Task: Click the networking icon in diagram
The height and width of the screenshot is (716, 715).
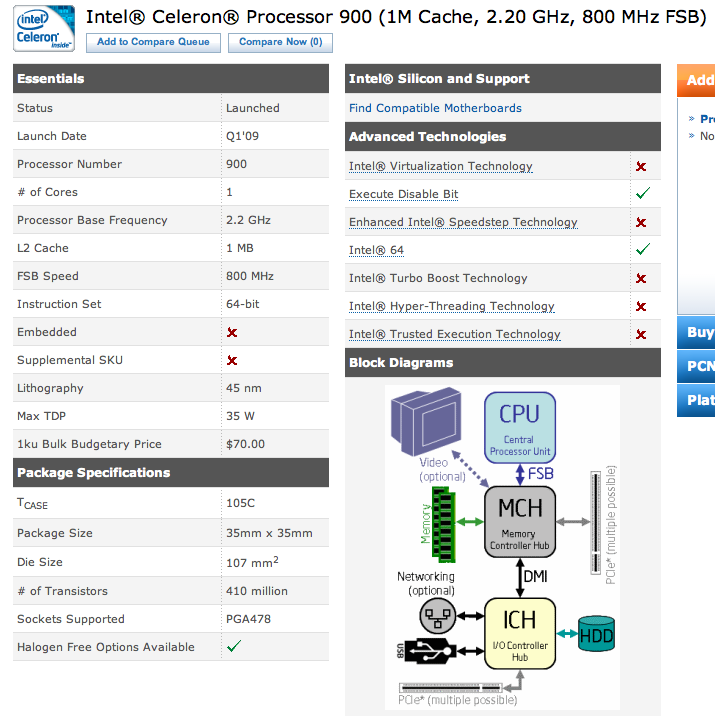Action: tap(437, 616)
